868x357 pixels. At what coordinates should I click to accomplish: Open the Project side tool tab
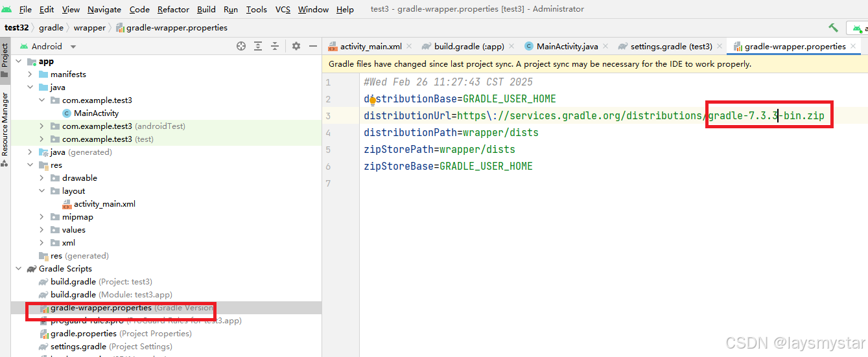click(x=5, y=60)
